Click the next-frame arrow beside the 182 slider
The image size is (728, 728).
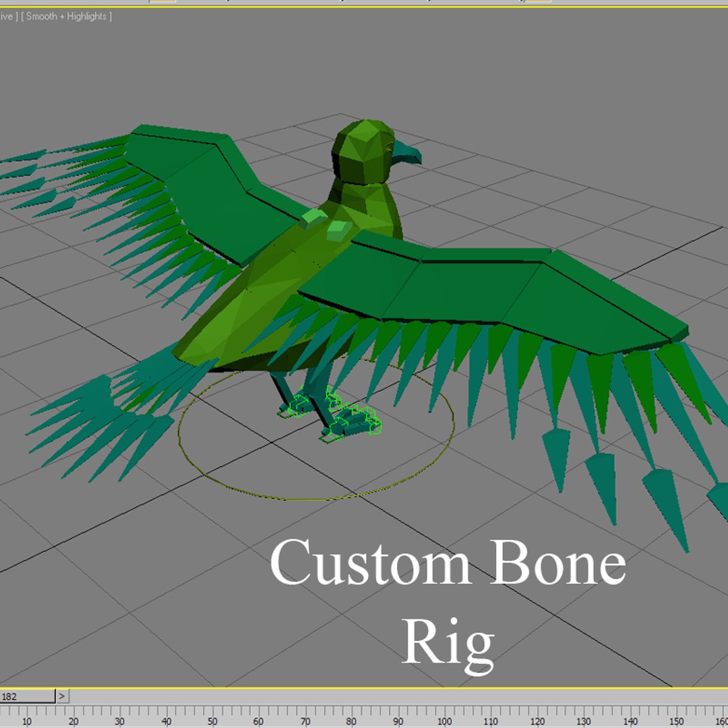[x=62, y=696]
